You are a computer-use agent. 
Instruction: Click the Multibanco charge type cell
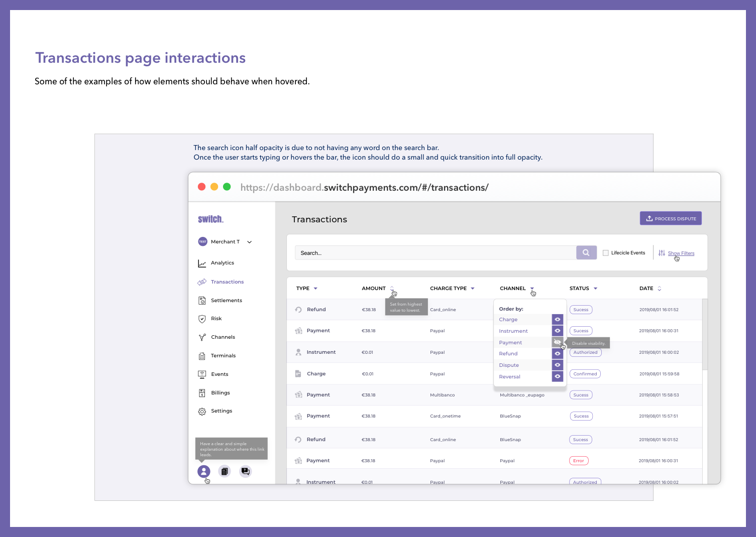coord(442,395)
